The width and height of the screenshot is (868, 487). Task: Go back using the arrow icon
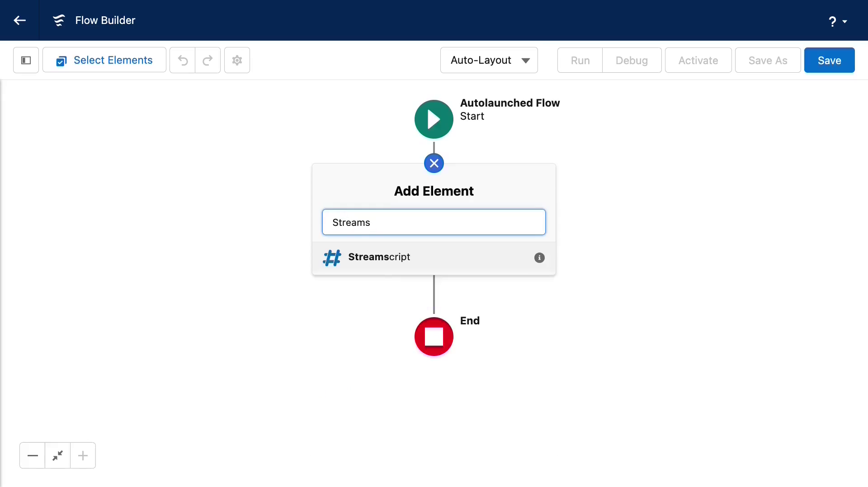click(19, 20)
